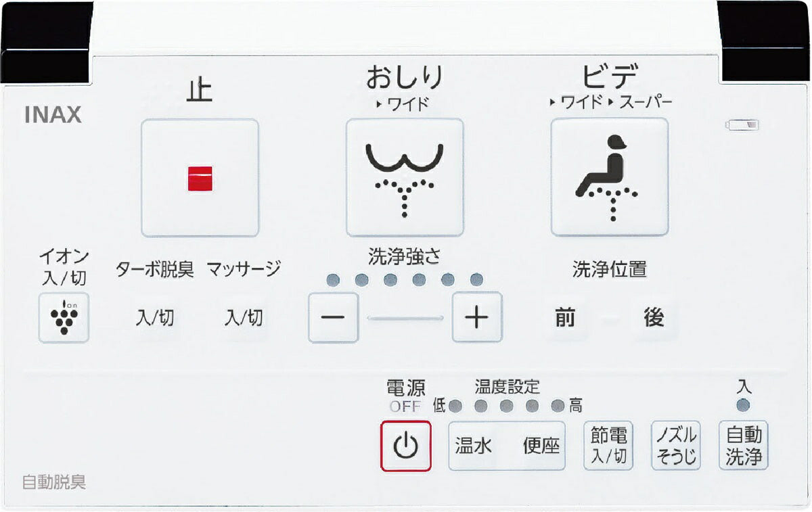The width and height of the screenshot is (812, 512).
Task: Toggle 自動洗浄 auto flush button
Action: (744, 446)
